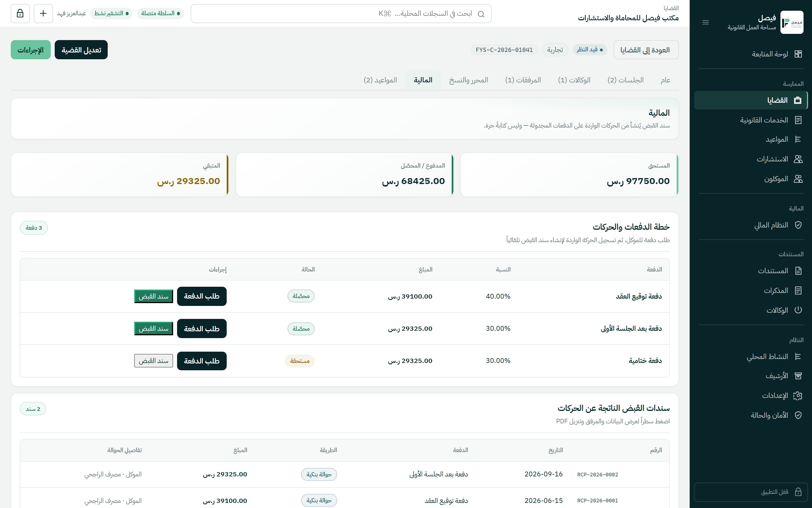Click the 2 سند count badge
The height and width of the screenshot is (508, 812).
point(33,409)
